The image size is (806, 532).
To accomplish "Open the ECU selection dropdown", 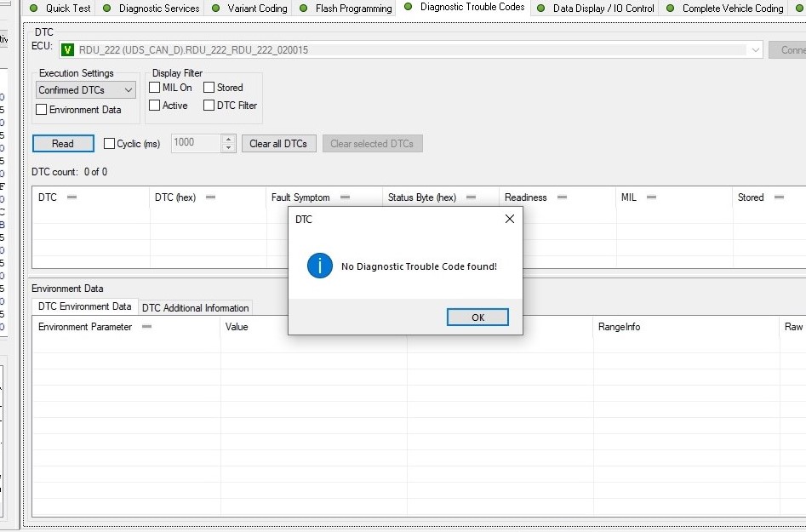I will click(x=755, y=49).
